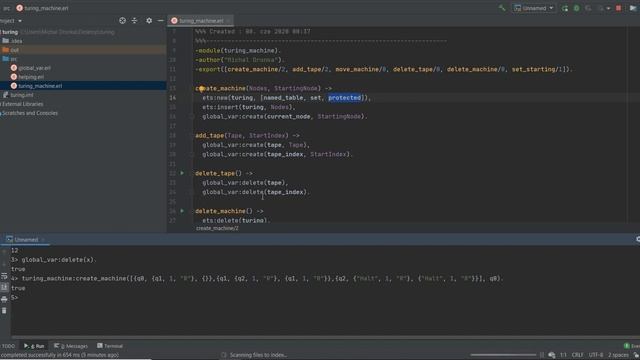Screen dimensions: 640x360
Task: Click the console prompt line 5>
Action: pos(15,298)
